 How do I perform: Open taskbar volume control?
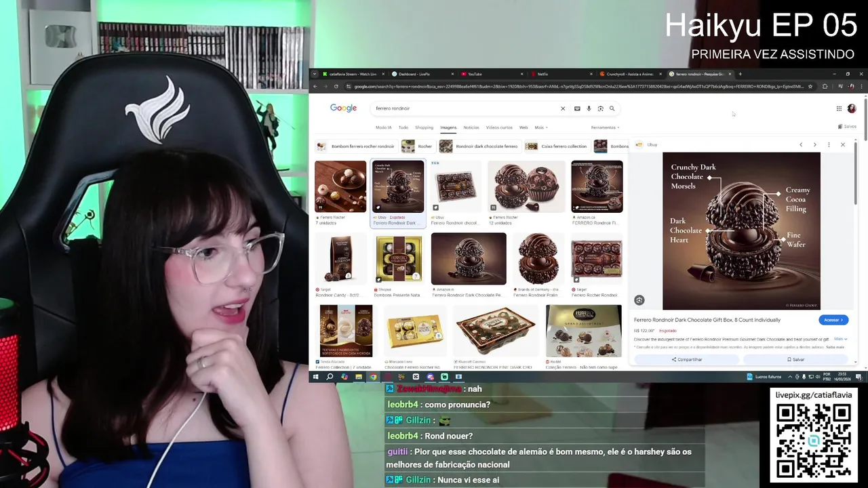click(x=817, y=377)
